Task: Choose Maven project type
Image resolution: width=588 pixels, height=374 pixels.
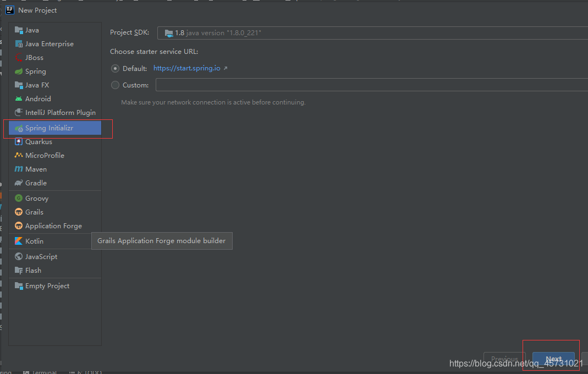Action: (x=55, y=169)
